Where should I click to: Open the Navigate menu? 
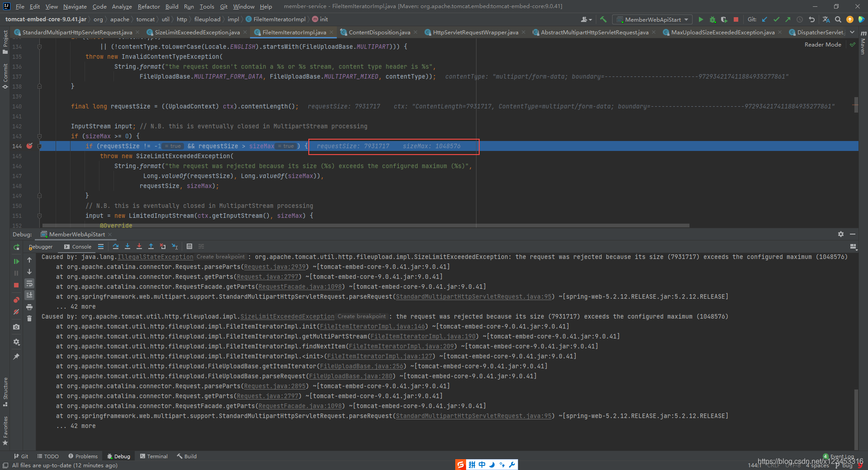click(74, 6)
